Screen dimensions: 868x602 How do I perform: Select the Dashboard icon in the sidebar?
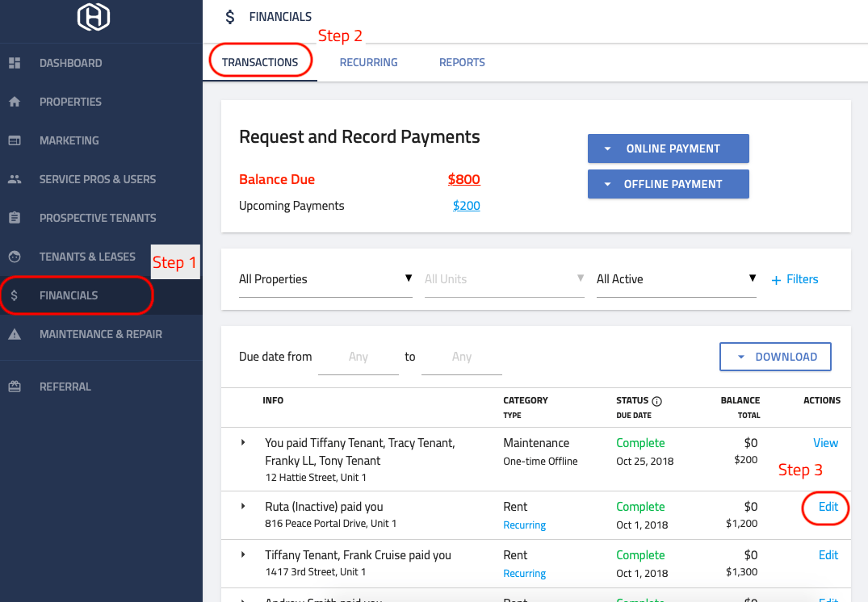click(15, 63)
